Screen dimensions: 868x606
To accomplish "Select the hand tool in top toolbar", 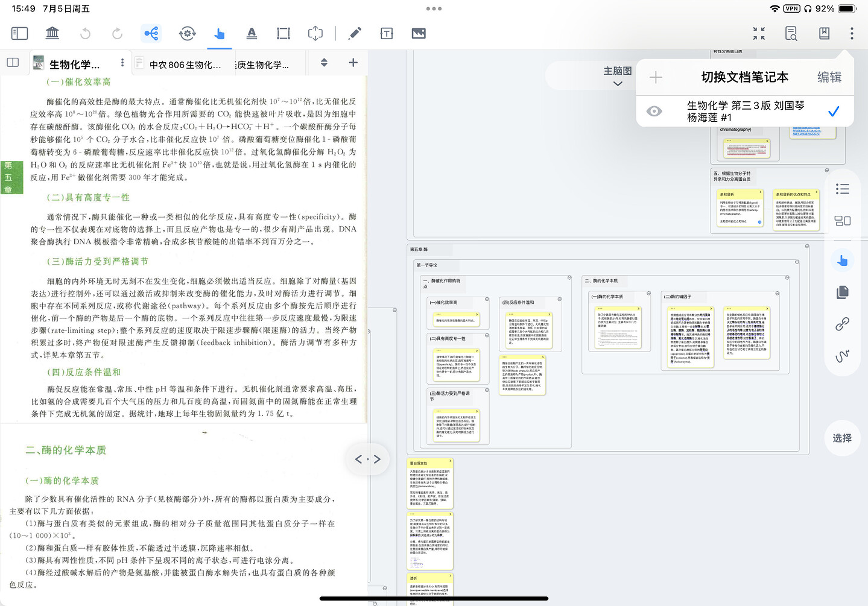I will click(220, 33).
